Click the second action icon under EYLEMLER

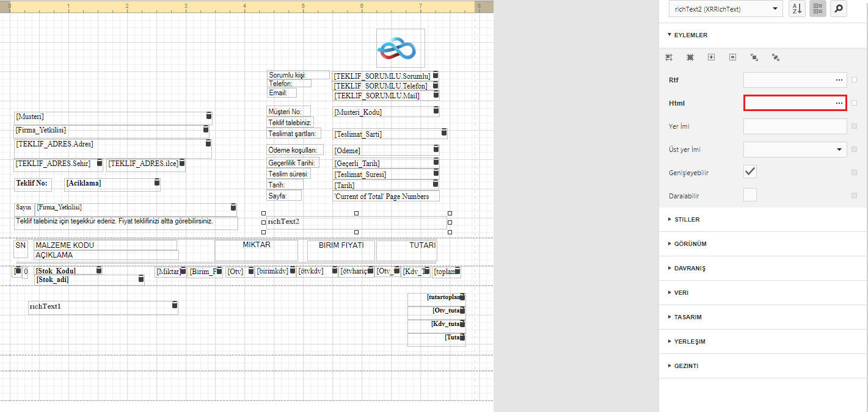690,57
